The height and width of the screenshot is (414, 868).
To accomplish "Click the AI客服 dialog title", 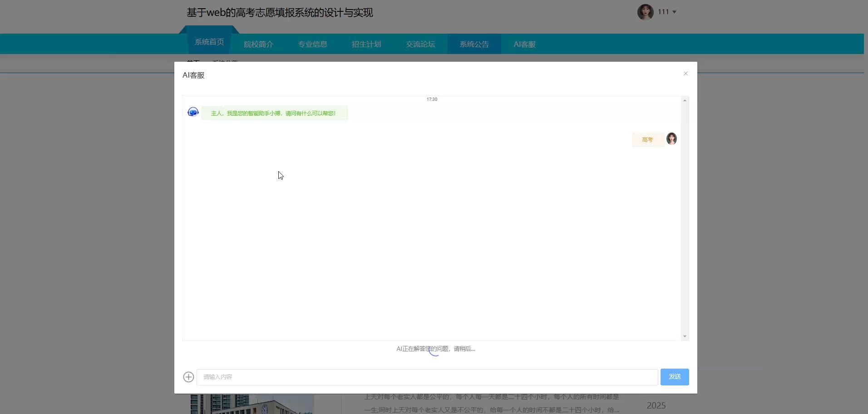I will point(194,75).
